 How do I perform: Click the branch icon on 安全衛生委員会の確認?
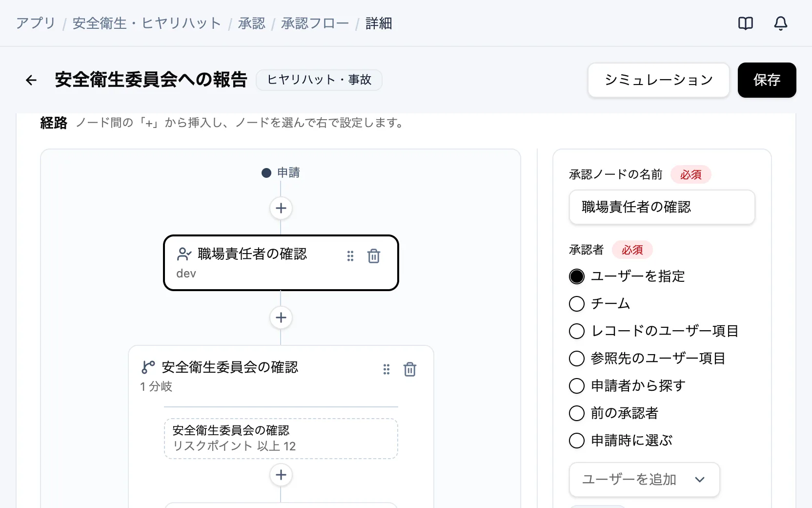click(148, 367)
